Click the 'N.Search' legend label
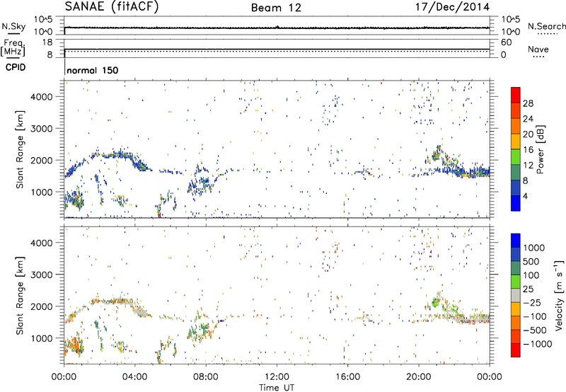 click(546, 26)
